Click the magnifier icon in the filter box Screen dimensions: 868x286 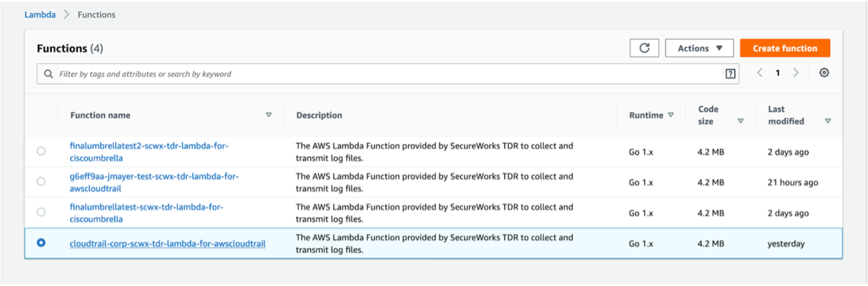tap(49, 73)
